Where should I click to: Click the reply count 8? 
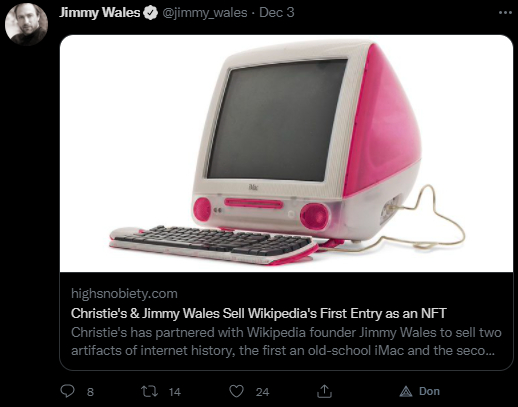(x=90, y=392)
